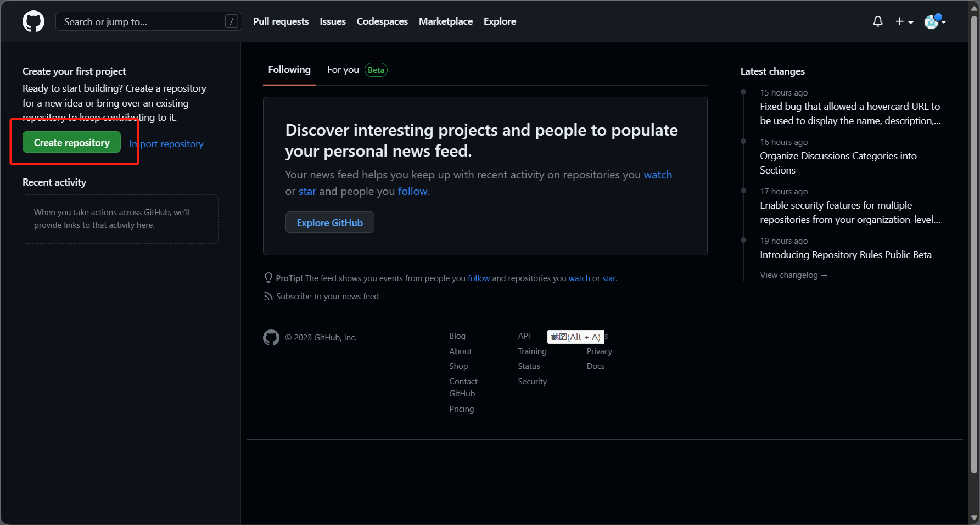Click the RSS feed subscribe icon
Screen dimensions: 980x525
click(268, 297)
